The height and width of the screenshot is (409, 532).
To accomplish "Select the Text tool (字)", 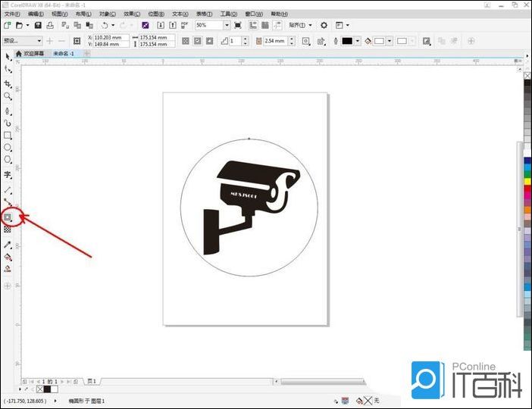I will 8,174.
